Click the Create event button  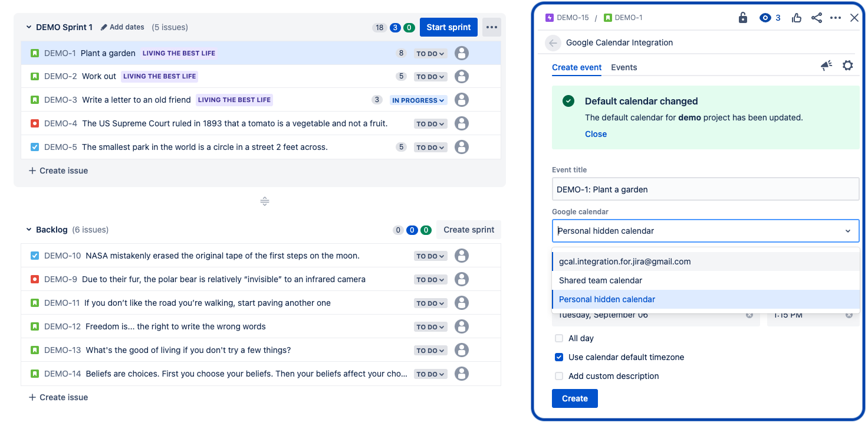point(575,398)
